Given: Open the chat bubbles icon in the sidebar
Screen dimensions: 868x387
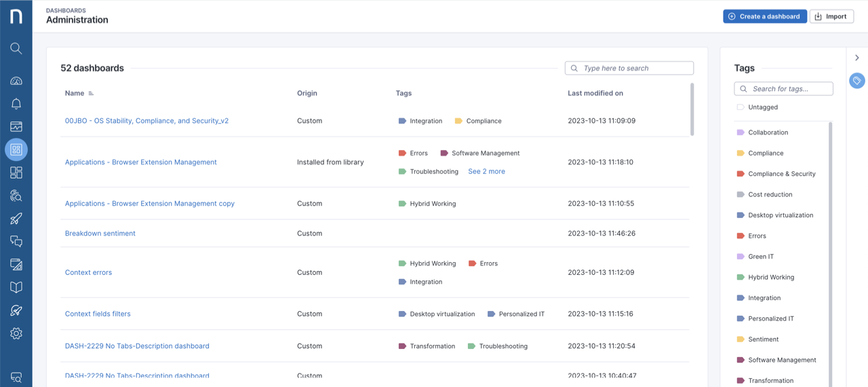Looking at the screenshot, I should tap(16, 242).
